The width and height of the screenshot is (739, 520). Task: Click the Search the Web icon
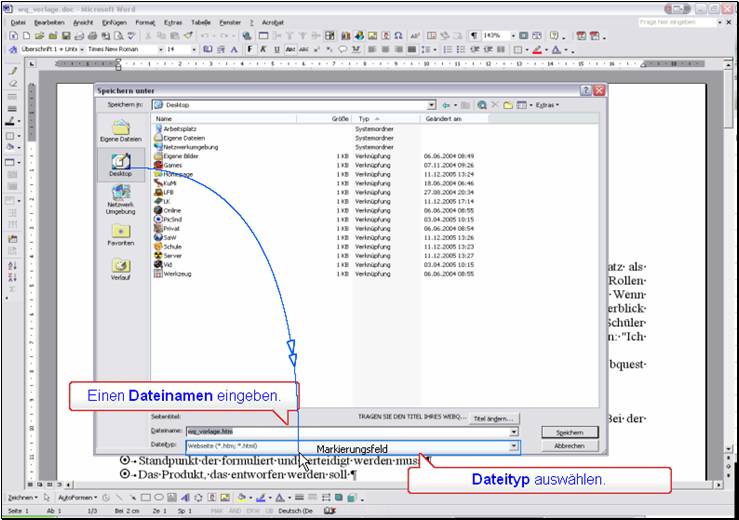[482, 104]
